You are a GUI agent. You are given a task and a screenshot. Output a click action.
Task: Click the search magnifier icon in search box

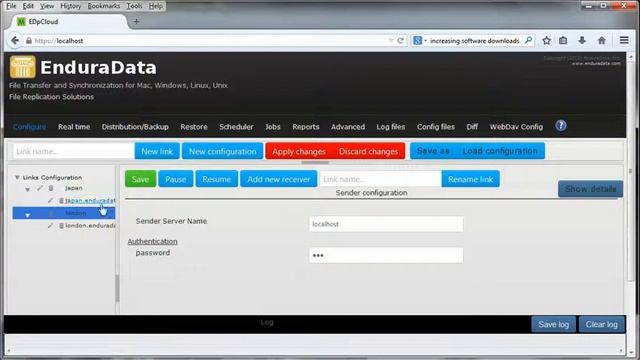(x=529, y=40)
